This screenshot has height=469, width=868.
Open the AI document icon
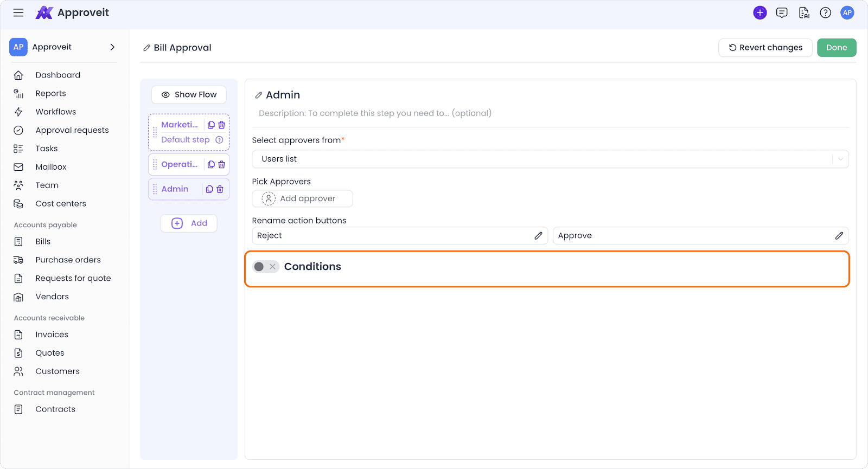click(x=804, y=12)
